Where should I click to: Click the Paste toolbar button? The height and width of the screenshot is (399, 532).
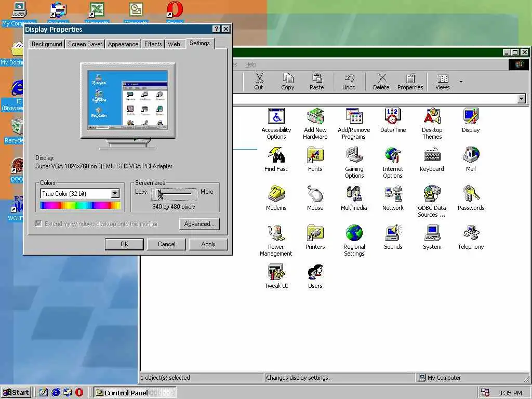316,82
